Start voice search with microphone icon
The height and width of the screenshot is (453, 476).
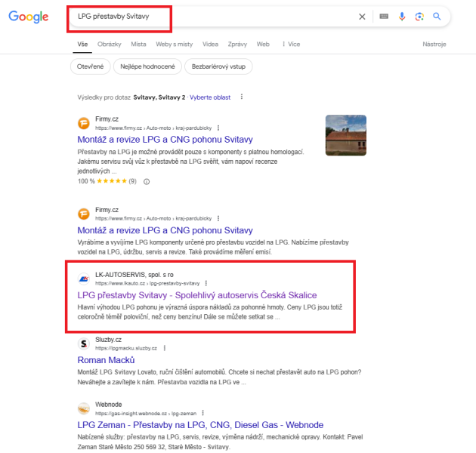coord(402,17)
